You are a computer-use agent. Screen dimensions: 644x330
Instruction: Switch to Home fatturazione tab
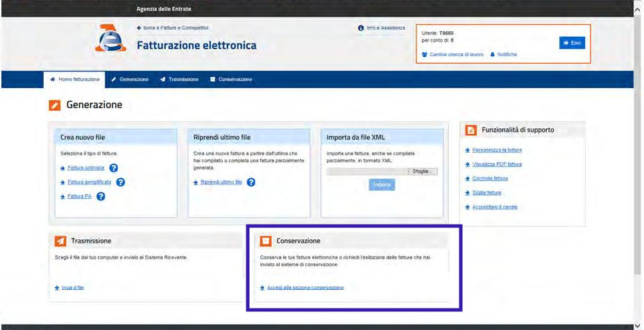coord(74,80)
